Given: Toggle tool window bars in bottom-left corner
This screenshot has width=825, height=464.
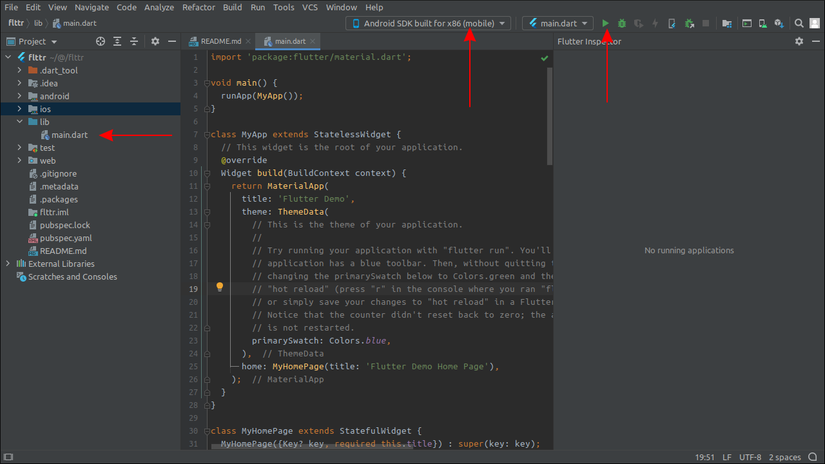Looking at the screenshot, I should point(7,457).
